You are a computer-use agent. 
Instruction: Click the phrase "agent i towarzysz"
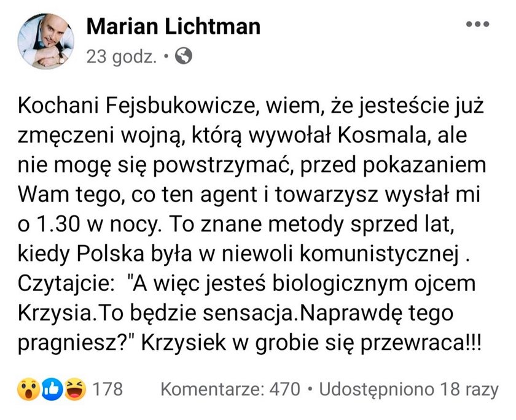289,195
